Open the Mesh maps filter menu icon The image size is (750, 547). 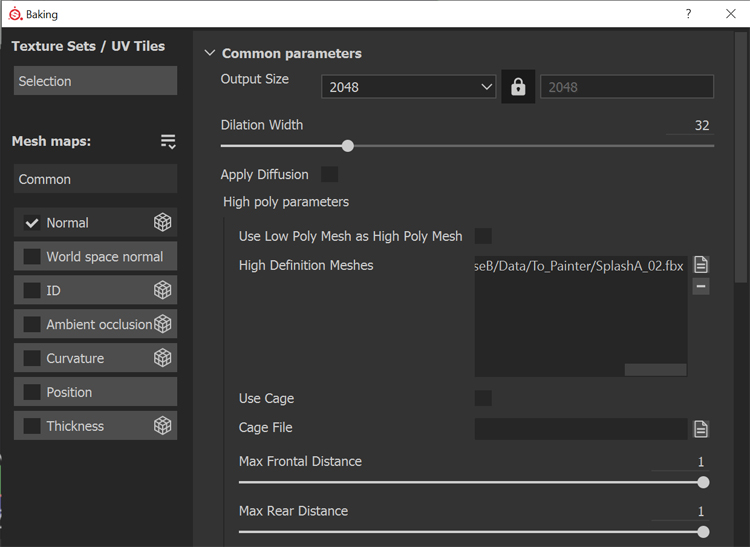click(168, 142)
